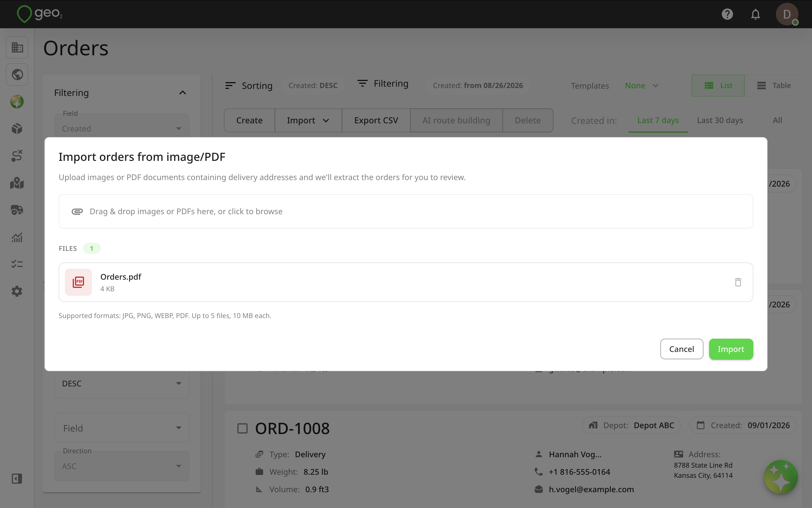This screenshot has height=508, width=812.
Task: Click the Sorting header control
Action: coord(249,86)
